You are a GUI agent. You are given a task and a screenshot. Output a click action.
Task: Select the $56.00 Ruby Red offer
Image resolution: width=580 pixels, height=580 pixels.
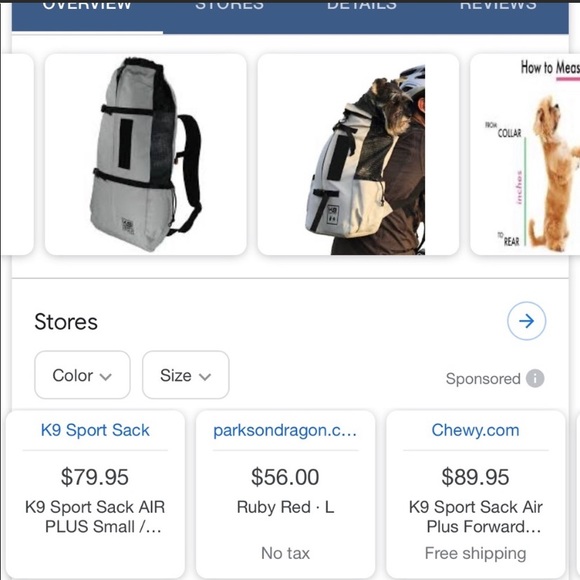tap(285, 492)
